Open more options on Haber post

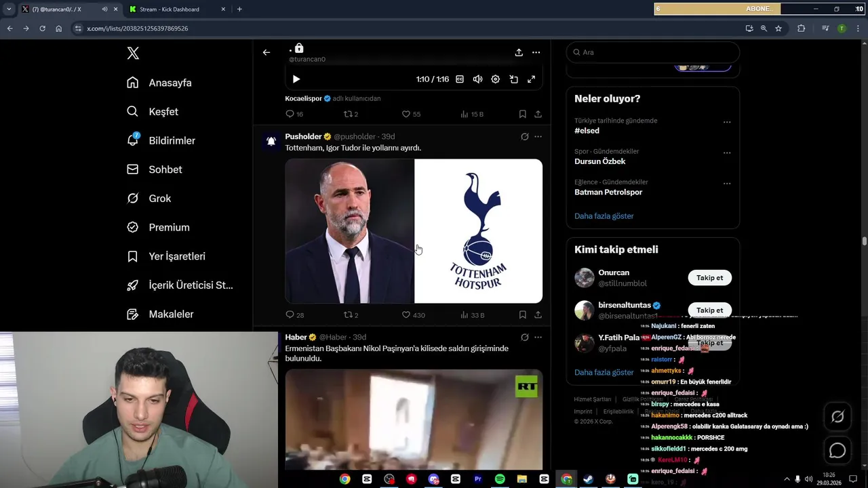(538, 337)
